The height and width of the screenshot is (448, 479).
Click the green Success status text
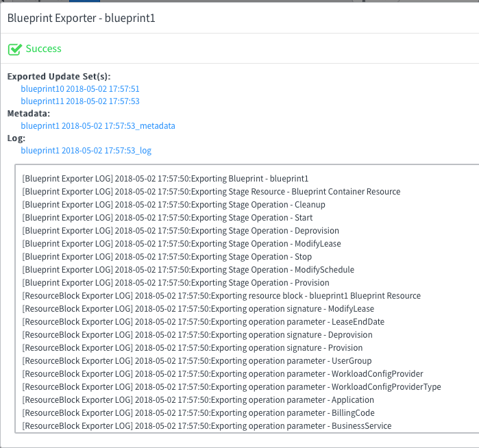[43, 49]
